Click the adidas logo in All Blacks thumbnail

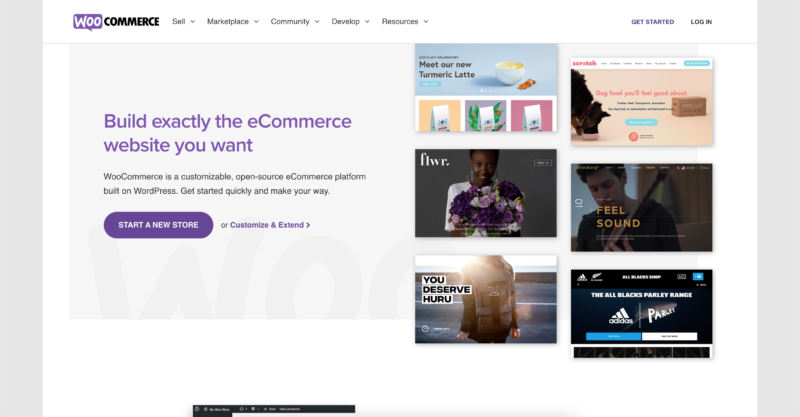(x=620, y=315)
